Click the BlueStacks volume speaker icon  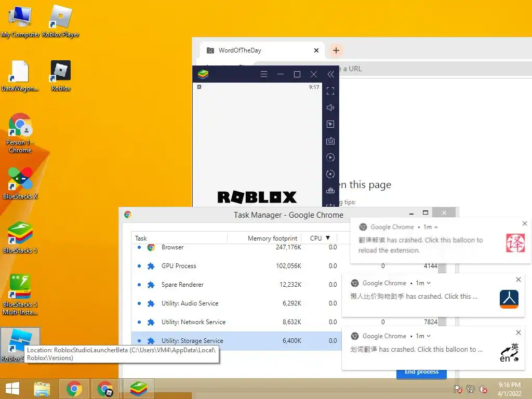pos(330,108)
